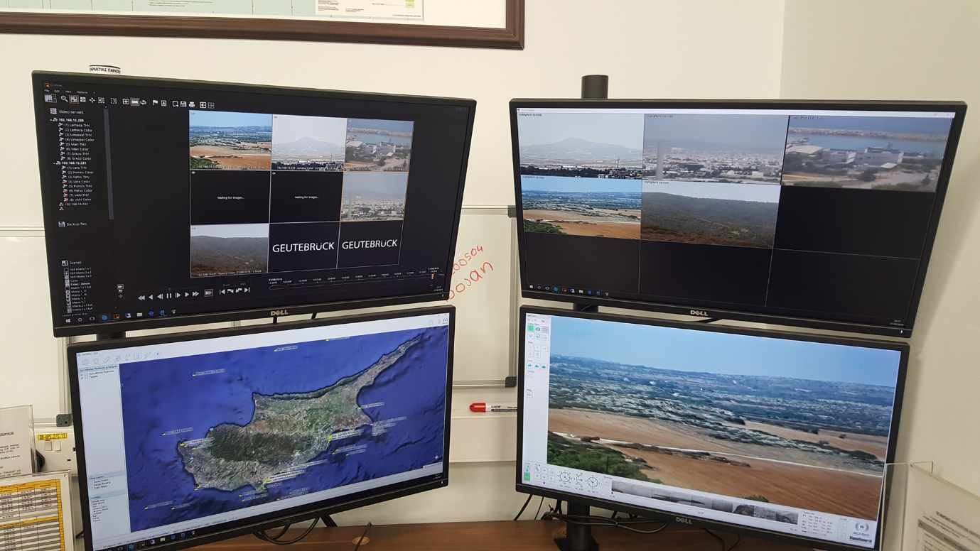This screenshot has width=980, height=551.
Task: Click the flag marker icon in toolbar
Action: tap(155, 103)
